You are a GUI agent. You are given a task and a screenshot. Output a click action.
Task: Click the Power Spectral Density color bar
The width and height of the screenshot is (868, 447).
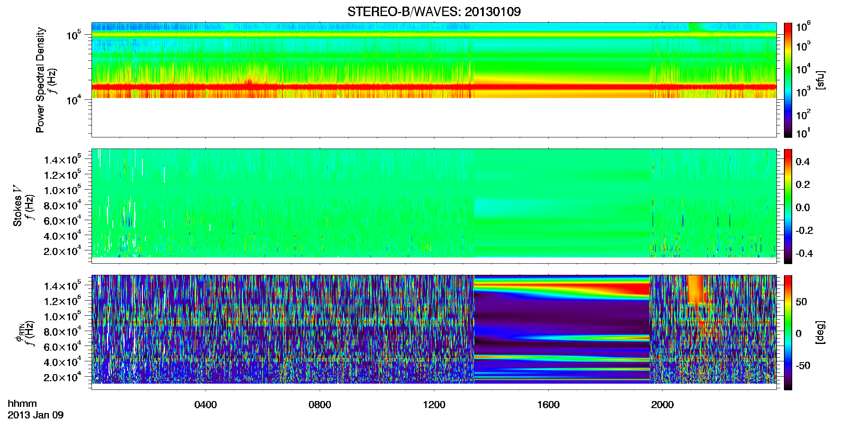pos(788,80)
